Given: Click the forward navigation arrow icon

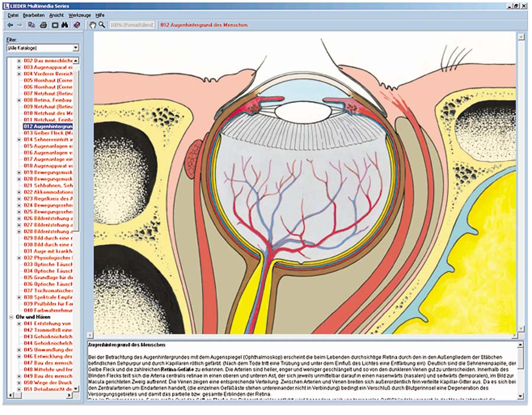Looking at the screenshot, I should [20, 25].
